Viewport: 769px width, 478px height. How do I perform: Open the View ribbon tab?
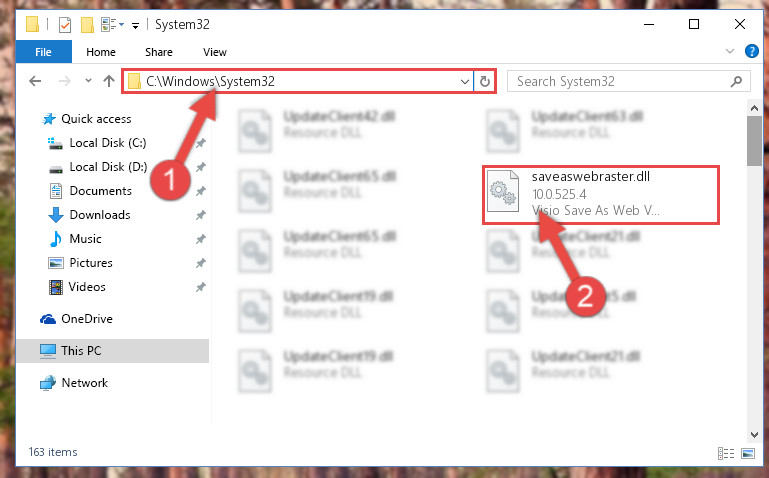coord(215,52)
